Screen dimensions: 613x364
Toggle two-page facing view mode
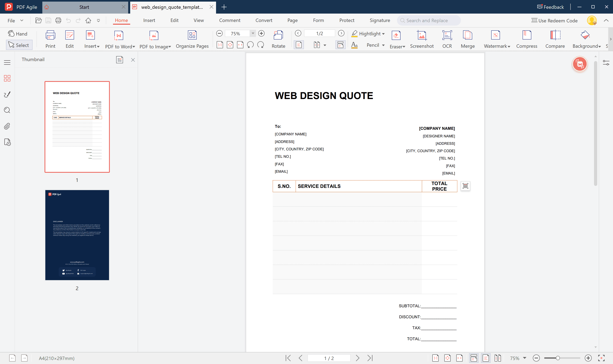tap(498, 358)
